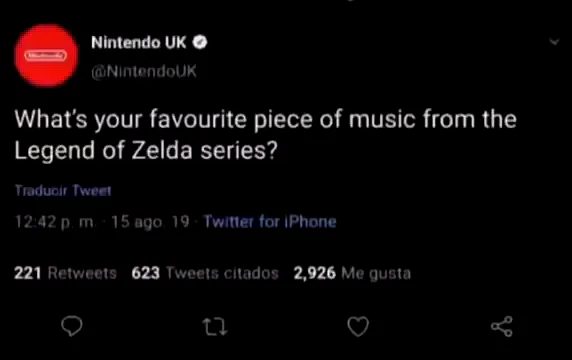572x360 pixels.
Task: Click the verified badge beside Nintendo UK
Action: point(200,42)
